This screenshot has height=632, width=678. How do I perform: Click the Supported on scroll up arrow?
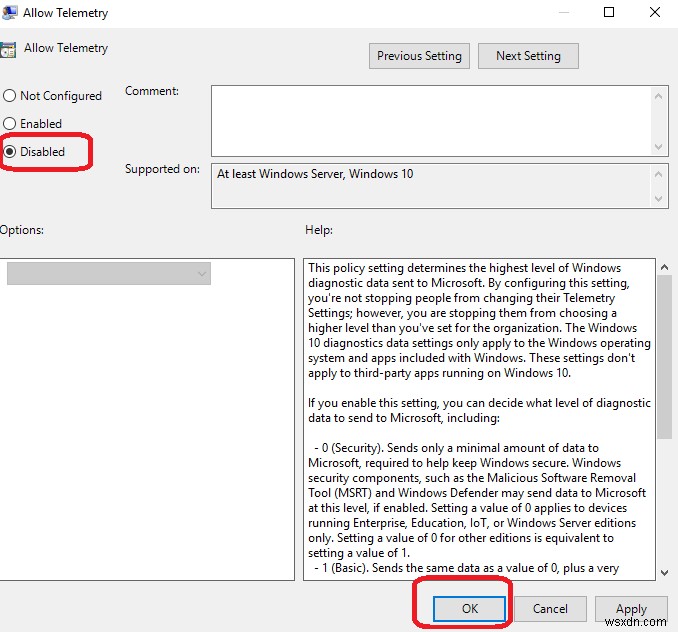click(x=659, y=174)
